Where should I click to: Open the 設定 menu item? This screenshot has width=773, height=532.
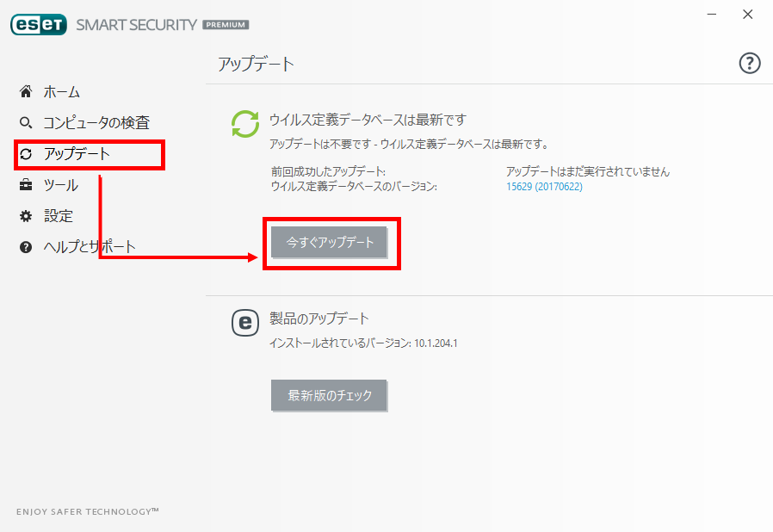[59, 216]
